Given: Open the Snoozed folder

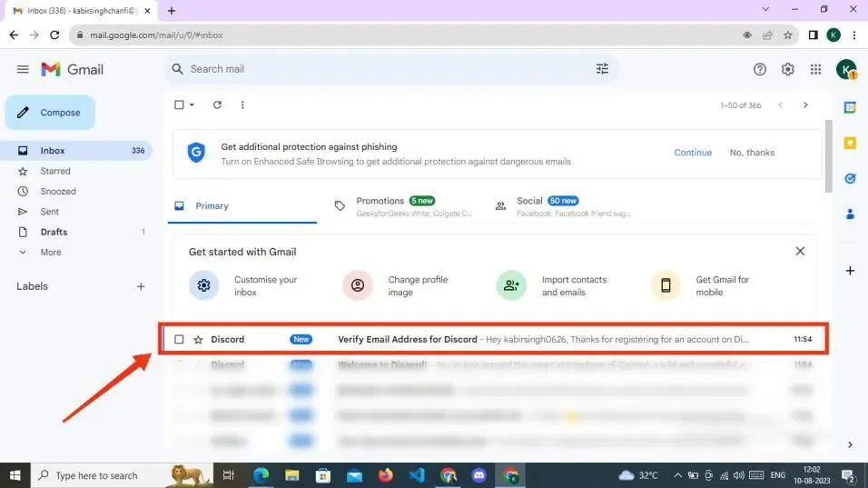Looking at the screenshot, I should click(77, 191).
